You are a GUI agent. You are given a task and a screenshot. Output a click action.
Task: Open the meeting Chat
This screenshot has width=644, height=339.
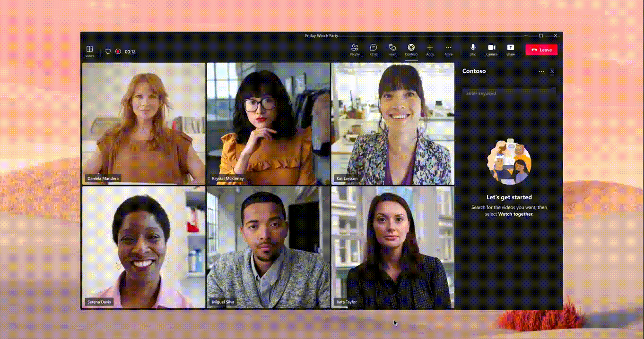click(x=374, y=49)
